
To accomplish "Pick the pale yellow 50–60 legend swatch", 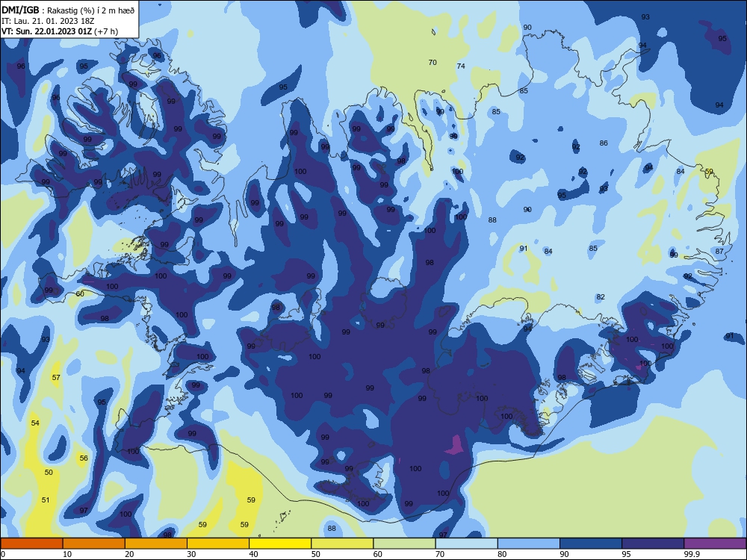I will (x=342, y=544).
